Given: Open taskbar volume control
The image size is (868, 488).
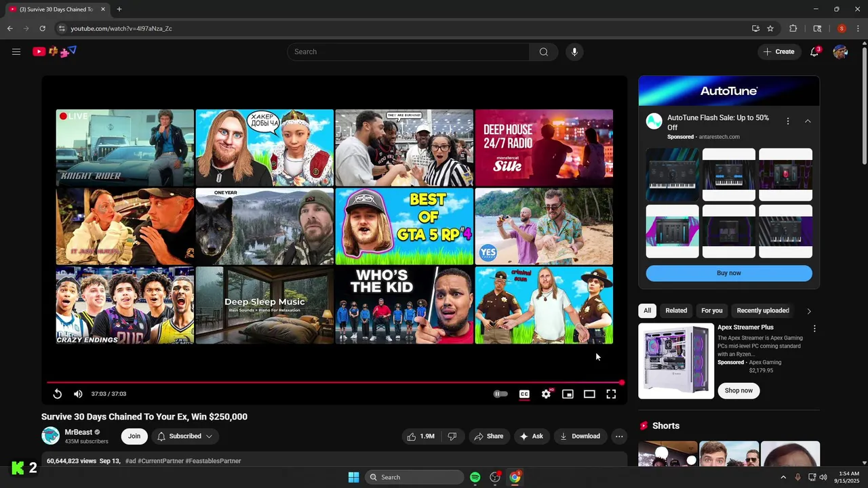Looking at the screenshot, I should coord(823,477).
